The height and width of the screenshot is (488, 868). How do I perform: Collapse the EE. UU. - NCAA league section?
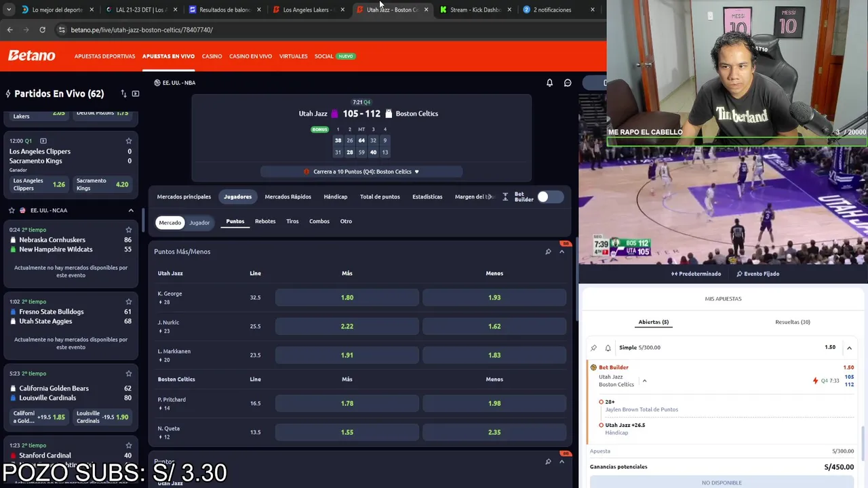pos(131,210)
